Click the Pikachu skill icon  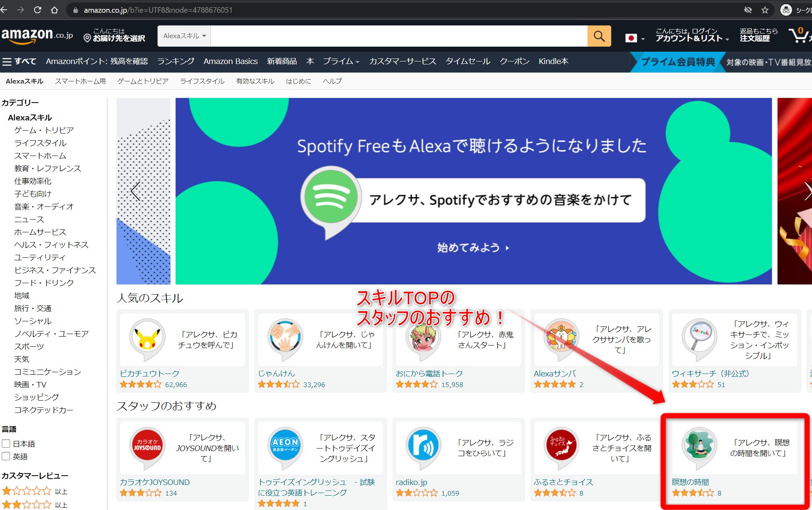pyautogui.click(x=147, y=339)
